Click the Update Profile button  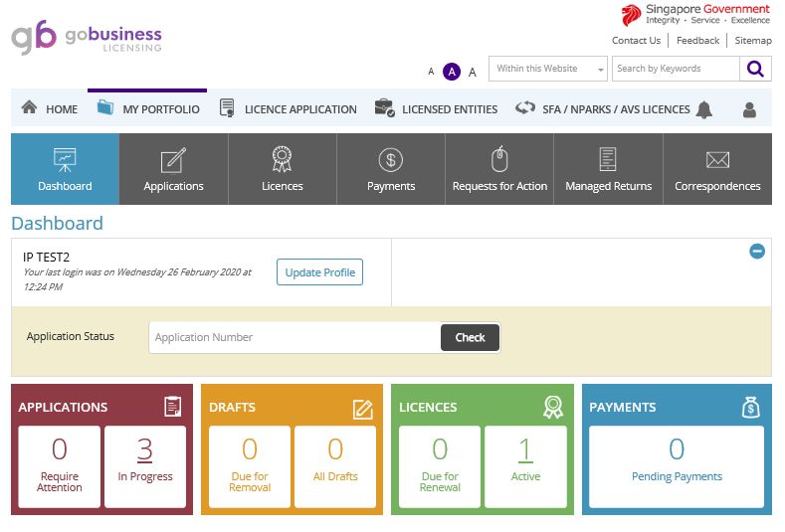320,272
